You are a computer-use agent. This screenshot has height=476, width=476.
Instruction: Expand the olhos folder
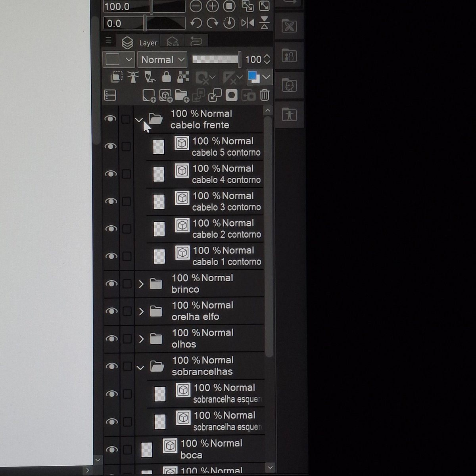click(142, 338)
